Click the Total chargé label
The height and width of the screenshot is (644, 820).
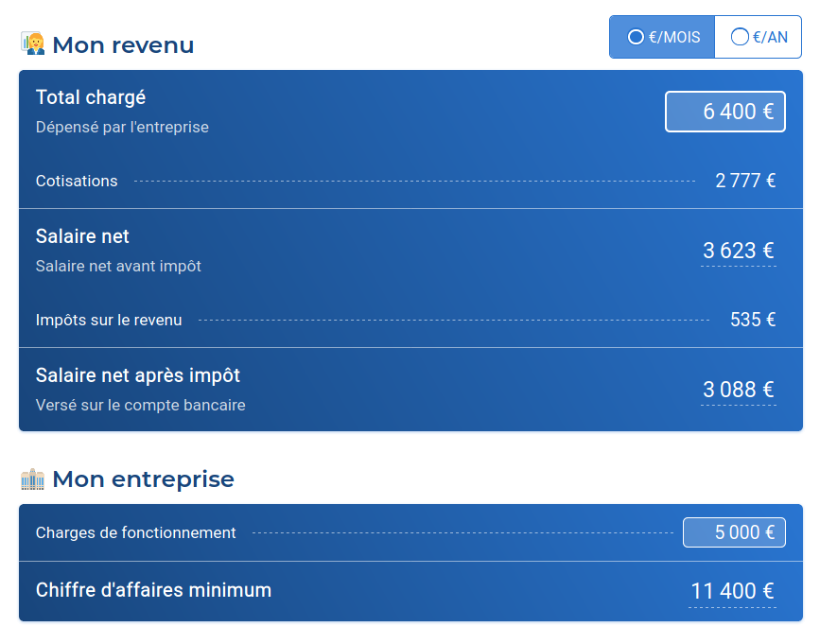click(x=91, y=97)
